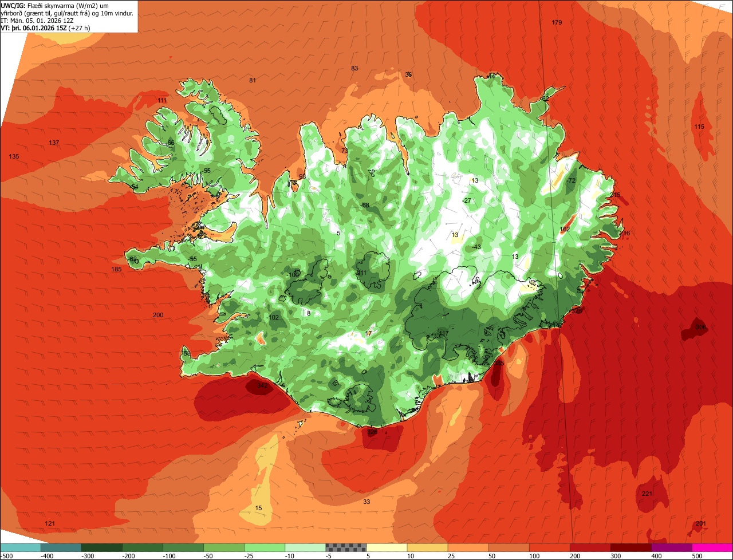Click the 'yfirborð (grænt til, gul/rautt frá)' line
733x560 pixels.
pos(68,13)
